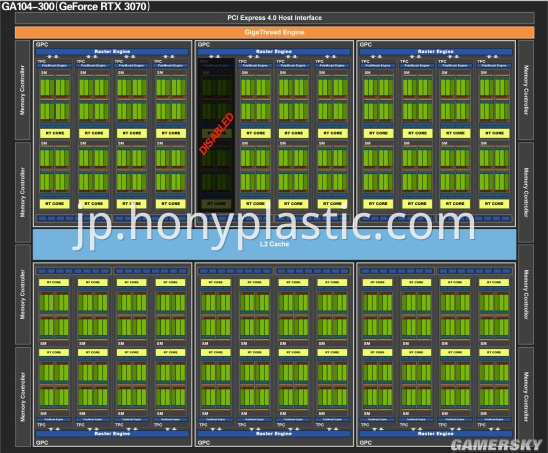This screenshot has height=453, width=548.
Task: Click the bottommost right-side Memory Controller block
Action: point(526,397)
